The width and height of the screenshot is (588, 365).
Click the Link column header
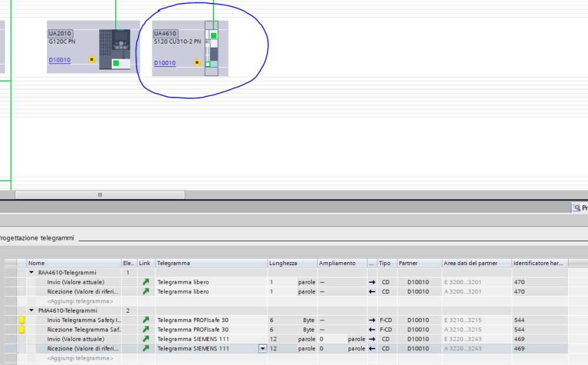146,263
